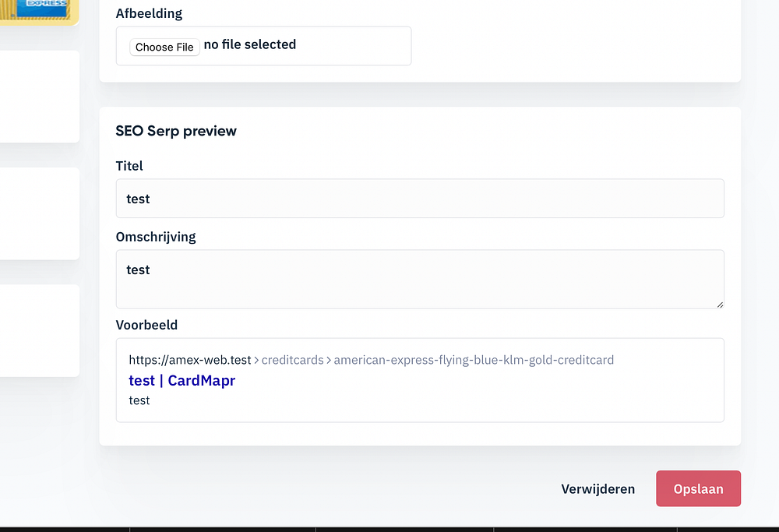Click the Afbeelding field label

point(149,13)
